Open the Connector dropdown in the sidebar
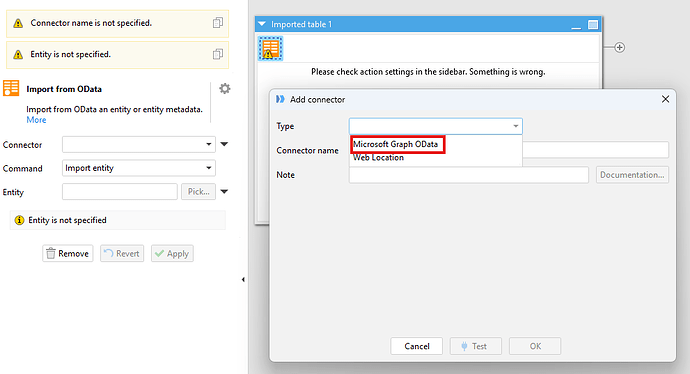The image size is (690, 374). tap(139, 144)
